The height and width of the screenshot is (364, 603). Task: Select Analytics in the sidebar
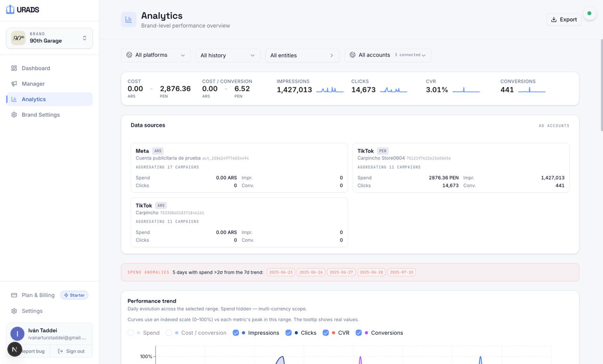pos(49,99)
